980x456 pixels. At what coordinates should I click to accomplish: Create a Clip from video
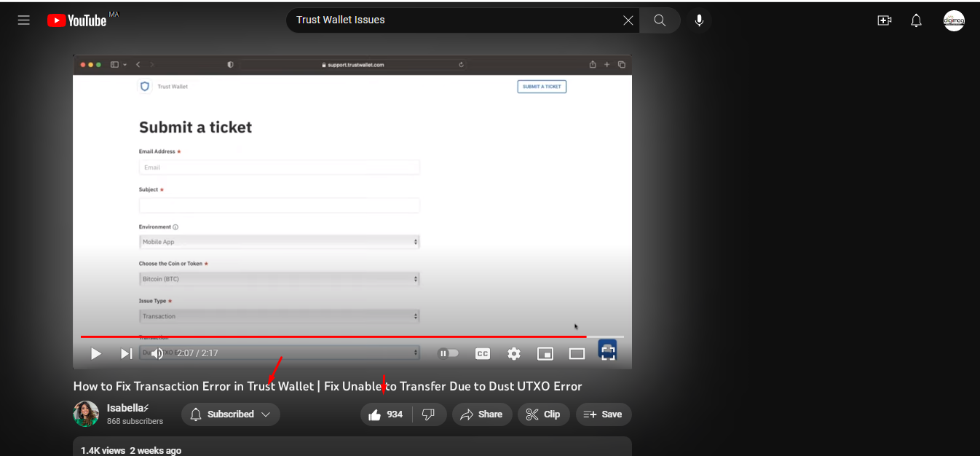click(543, 414)
